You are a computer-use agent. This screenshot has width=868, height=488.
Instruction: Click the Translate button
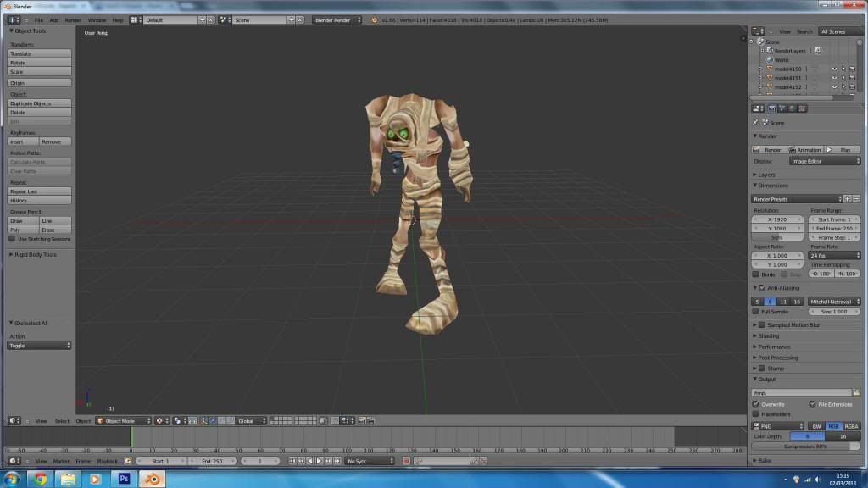39,53
